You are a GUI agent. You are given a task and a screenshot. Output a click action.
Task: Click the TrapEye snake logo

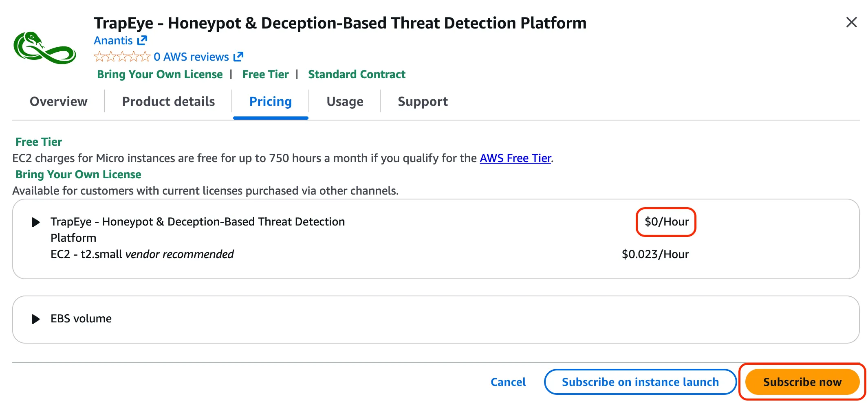tap(44, 48)
